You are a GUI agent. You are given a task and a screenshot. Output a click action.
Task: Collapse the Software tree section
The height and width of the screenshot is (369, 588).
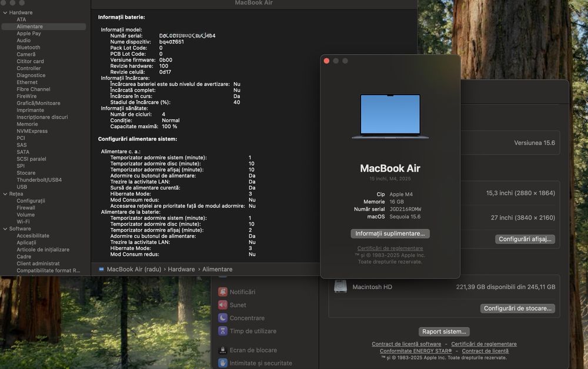click(x=5, y=229)
